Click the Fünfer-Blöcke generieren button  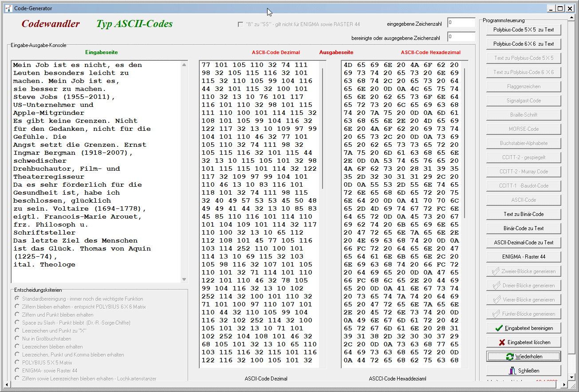coord(524,314)
